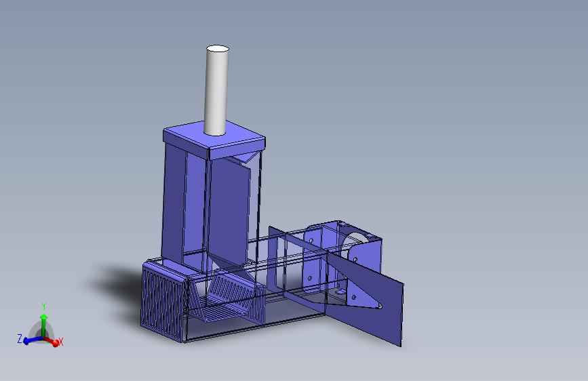Select the square top cap plate under the pipe
This screenshot has width=588, height=381.
coord(214,140)
